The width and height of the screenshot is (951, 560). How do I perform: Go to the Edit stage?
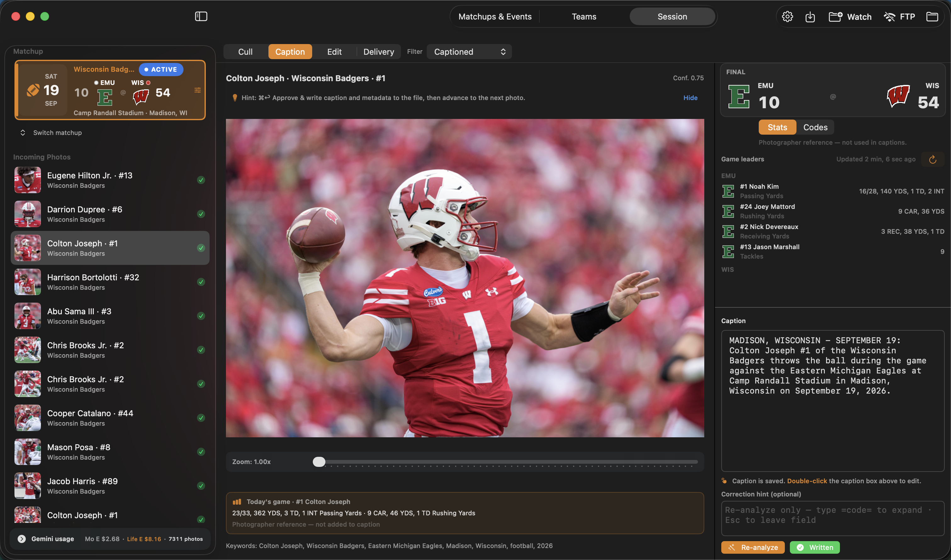click(x=334, y=52)
